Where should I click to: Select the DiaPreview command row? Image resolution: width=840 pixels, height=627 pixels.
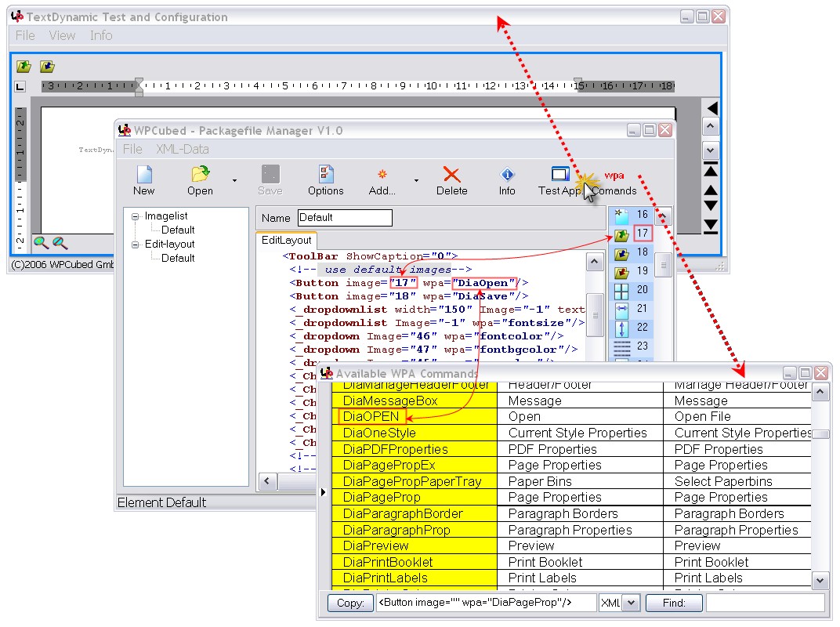coord(414,545)
